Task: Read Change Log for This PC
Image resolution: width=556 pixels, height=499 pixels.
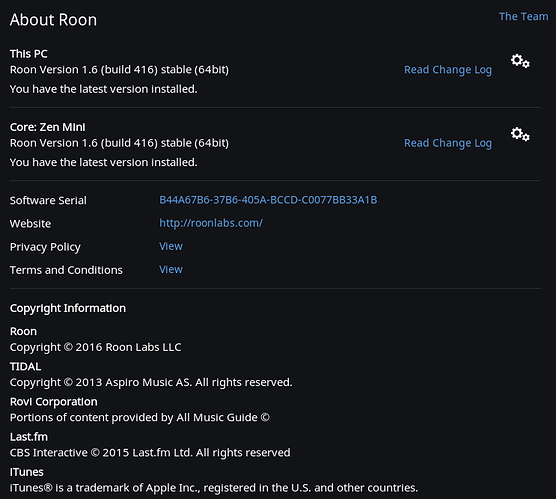Action: tap(448, 70)
